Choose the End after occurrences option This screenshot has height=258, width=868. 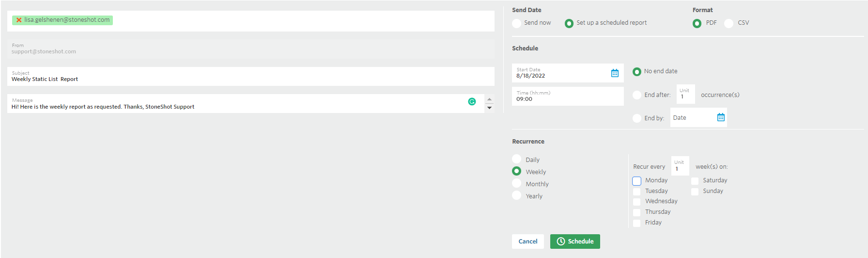point(637,95)
